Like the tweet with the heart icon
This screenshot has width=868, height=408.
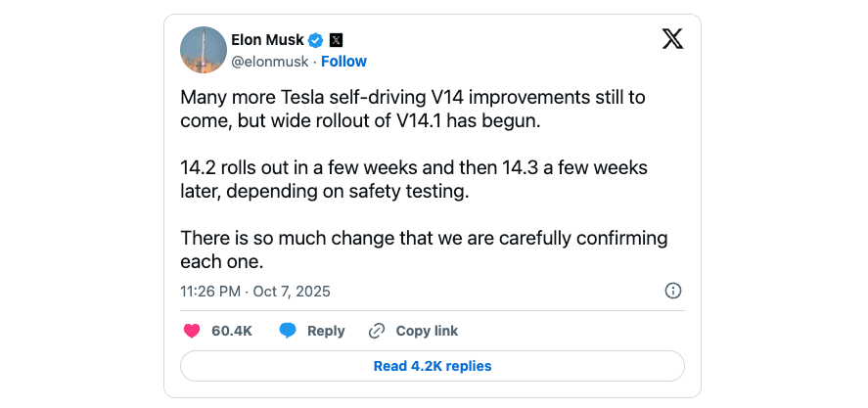click(192, 331)
